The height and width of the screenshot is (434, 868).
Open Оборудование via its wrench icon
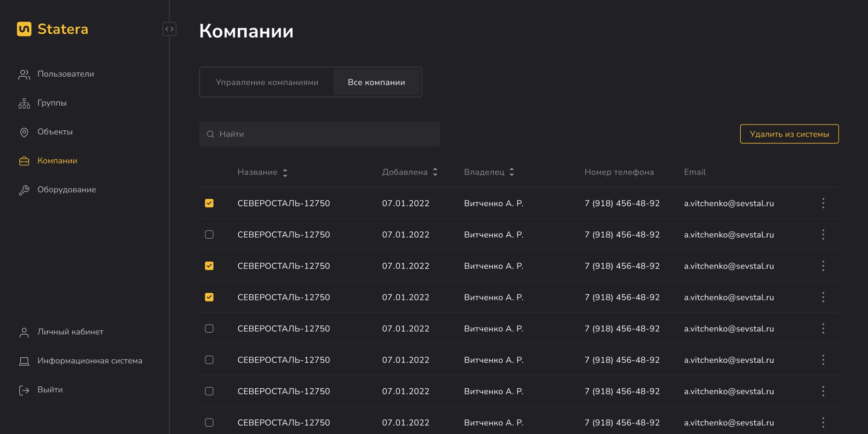click(x=24, y=190)
